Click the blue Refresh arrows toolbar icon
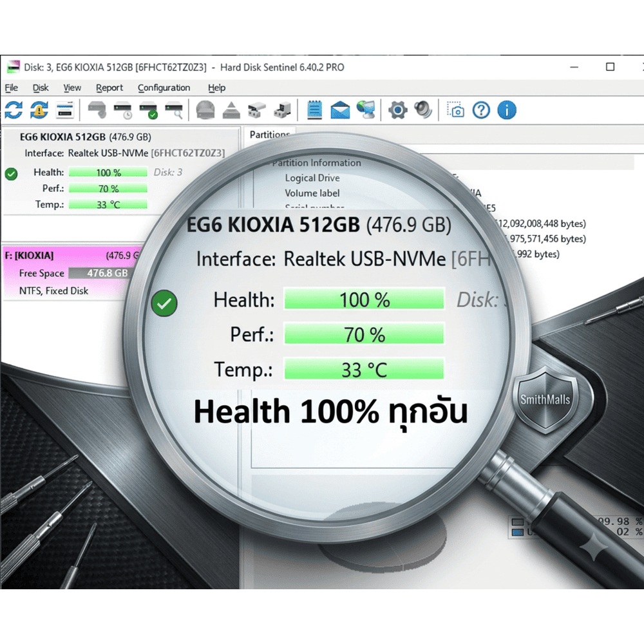 click(14, 110)
